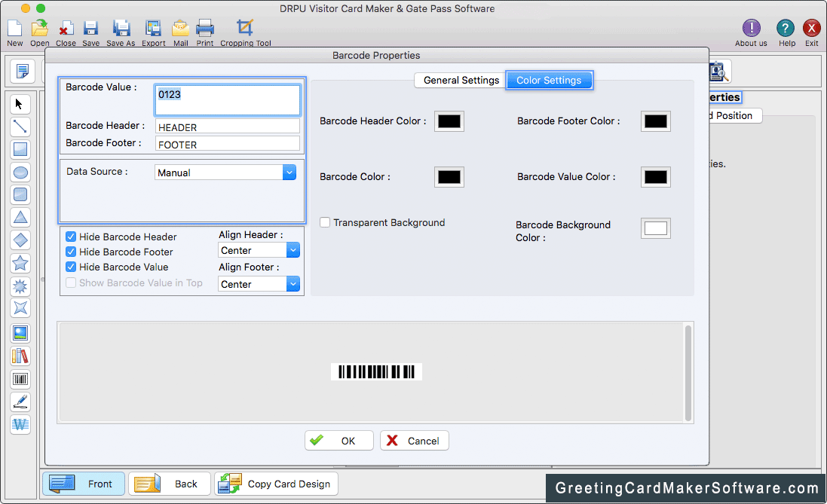Click the Mail toolbar icon
Image resolution: width=827 pixels, height=504 pixels.
[180, 29]
